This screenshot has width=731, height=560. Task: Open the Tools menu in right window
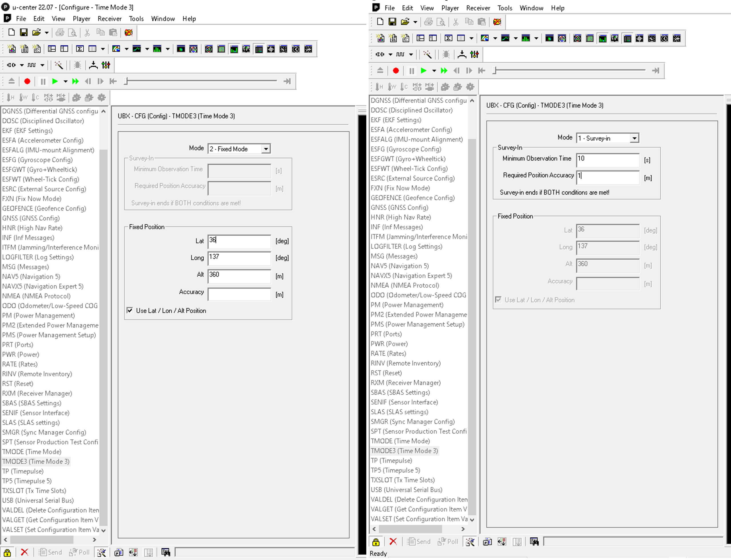[x=505, y=8]
